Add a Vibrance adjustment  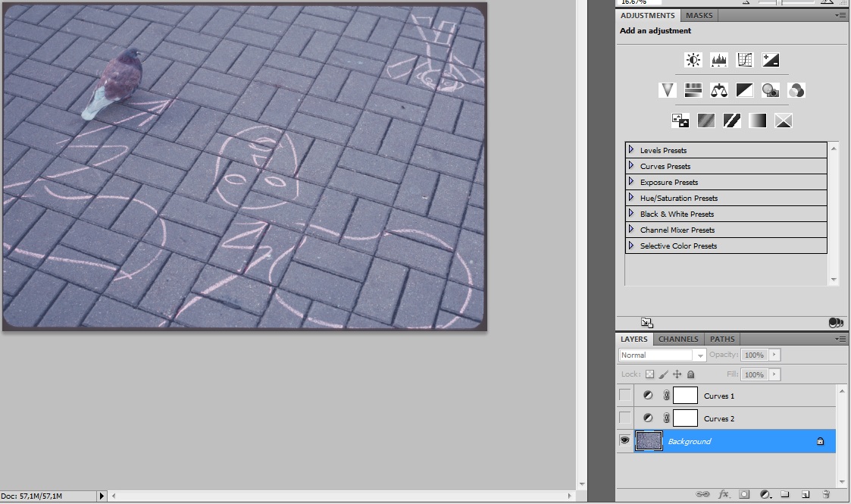[667, 90]
